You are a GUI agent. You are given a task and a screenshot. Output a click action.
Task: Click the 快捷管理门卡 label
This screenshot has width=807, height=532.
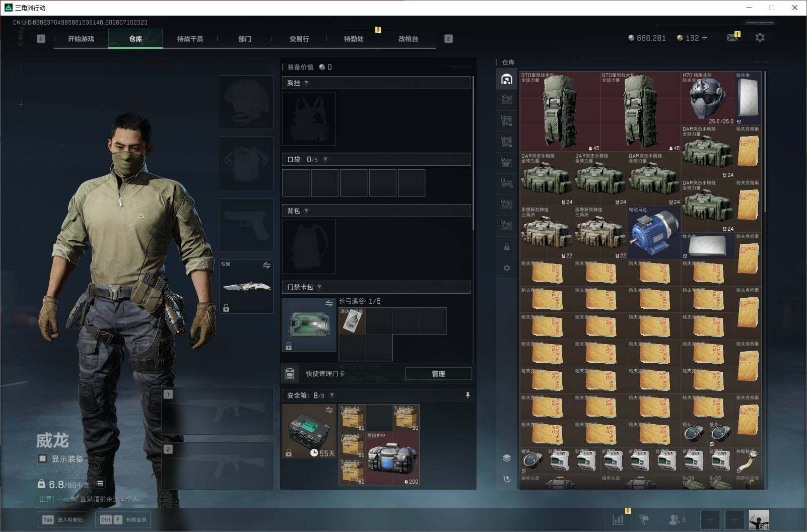[x=325, y=374]
